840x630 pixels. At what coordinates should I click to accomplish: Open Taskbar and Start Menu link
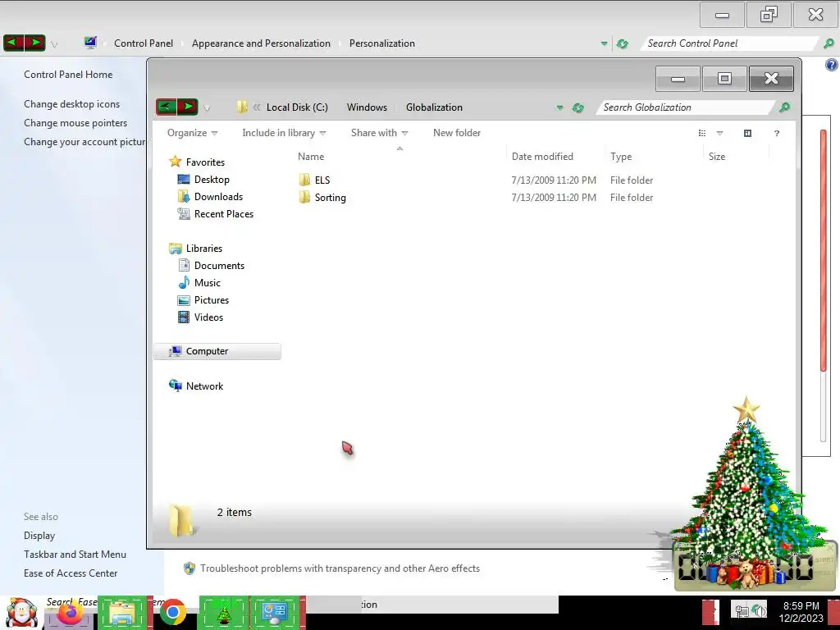coord(75,555)
